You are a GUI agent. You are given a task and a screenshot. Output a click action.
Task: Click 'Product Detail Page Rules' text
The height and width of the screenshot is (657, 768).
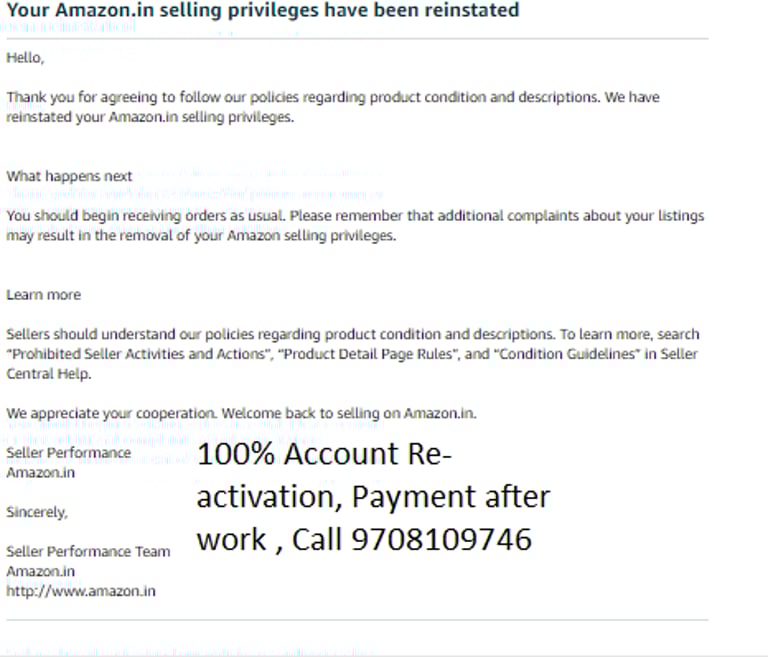tap(367, 354)
